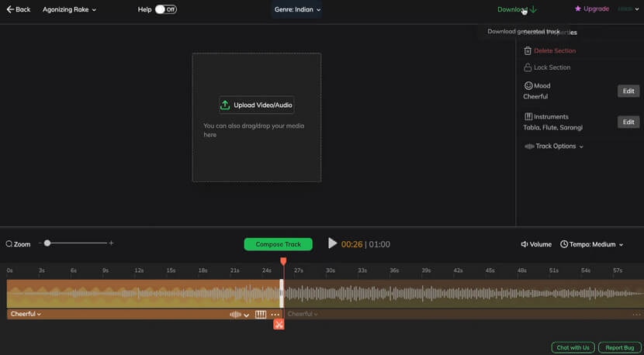This screenshot has height=355, width=644.
Task: Click the zoom slider handle
Action: 47,243
